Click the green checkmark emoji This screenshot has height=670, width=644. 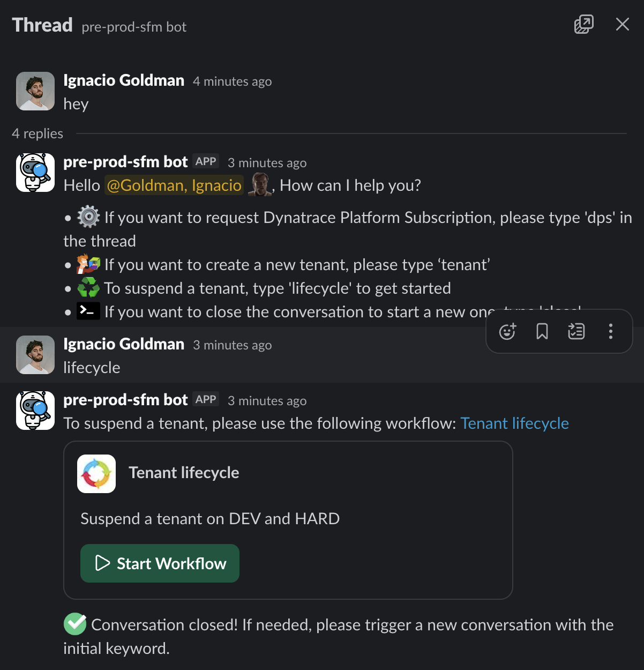pos(75,624)
